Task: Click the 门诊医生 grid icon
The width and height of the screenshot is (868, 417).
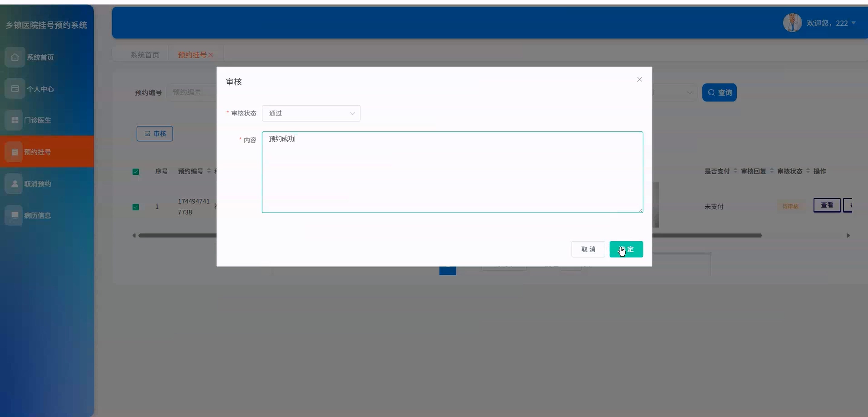Action: pyautogui.click(x=15, y=120)
